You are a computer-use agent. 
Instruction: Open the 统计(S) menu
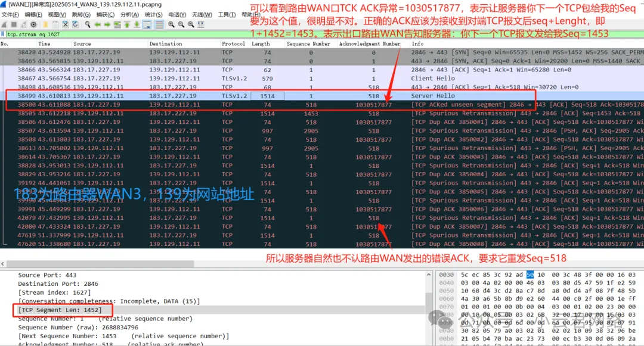coord(153,14)
